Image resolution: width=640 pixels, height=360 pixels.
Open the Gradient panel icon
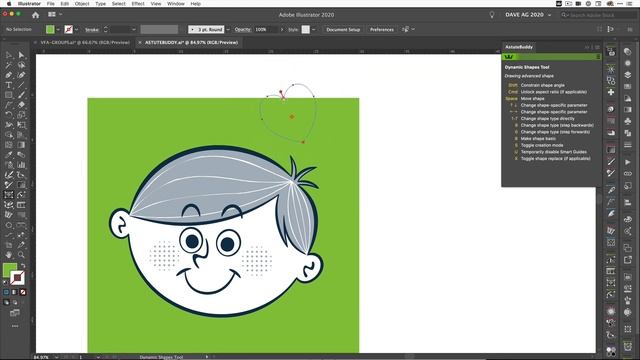pyautogui.click(x=628, y=109)
